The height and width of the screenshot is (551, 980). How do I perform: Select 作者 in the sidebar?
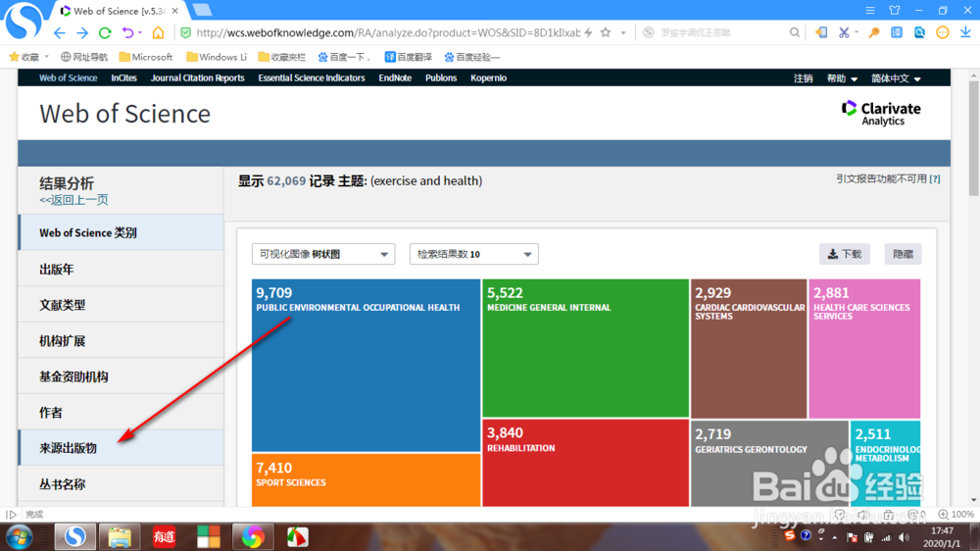point(121,412)
